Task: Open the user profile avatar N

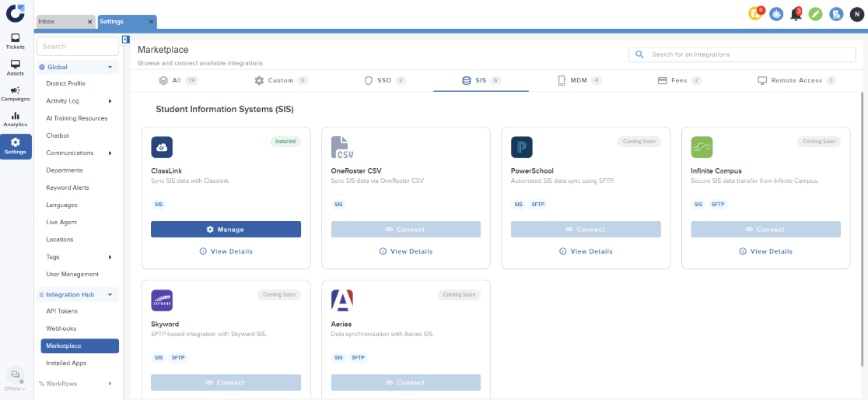Action: coord(856,14)
